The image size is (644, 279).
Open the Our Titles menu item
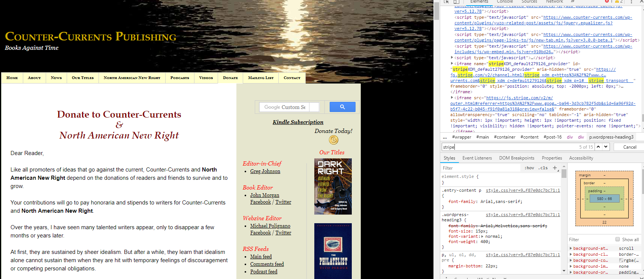(x=83, y=78)
